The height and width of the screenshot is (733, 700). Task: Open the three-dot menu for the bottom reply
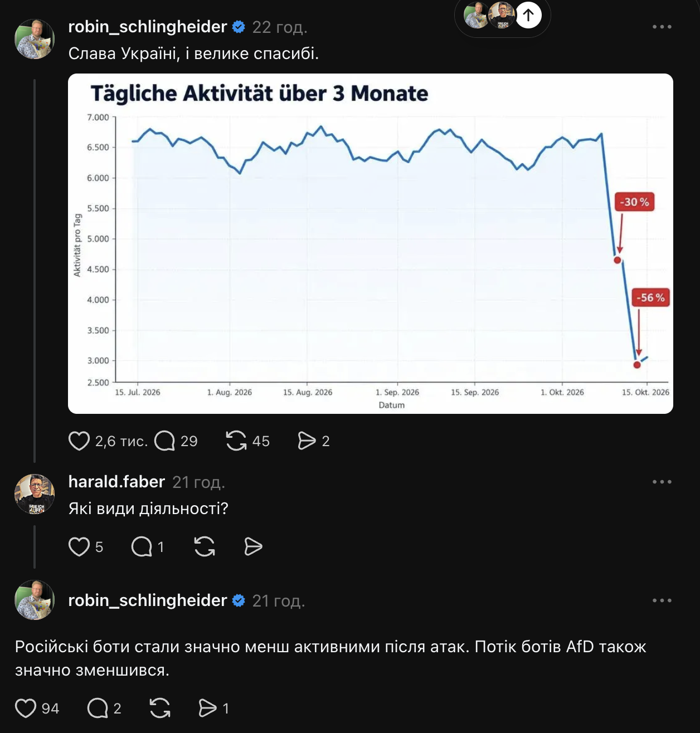point(662,600)
